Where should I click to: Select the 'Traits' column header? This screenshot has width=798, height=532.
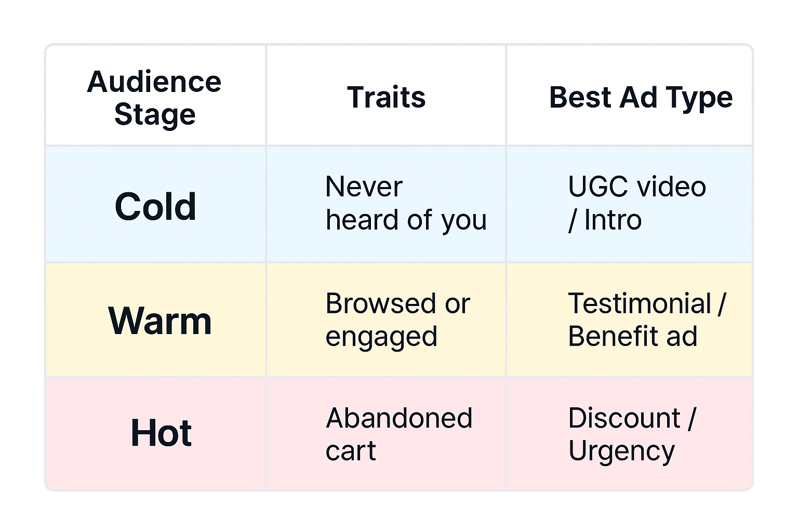click(x=386, y=97)
